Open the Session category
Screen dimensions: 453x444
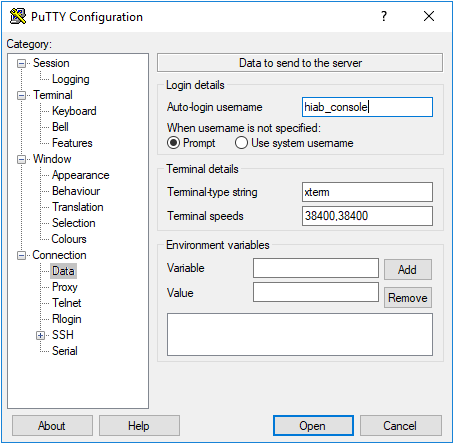[x=51, y=63]
